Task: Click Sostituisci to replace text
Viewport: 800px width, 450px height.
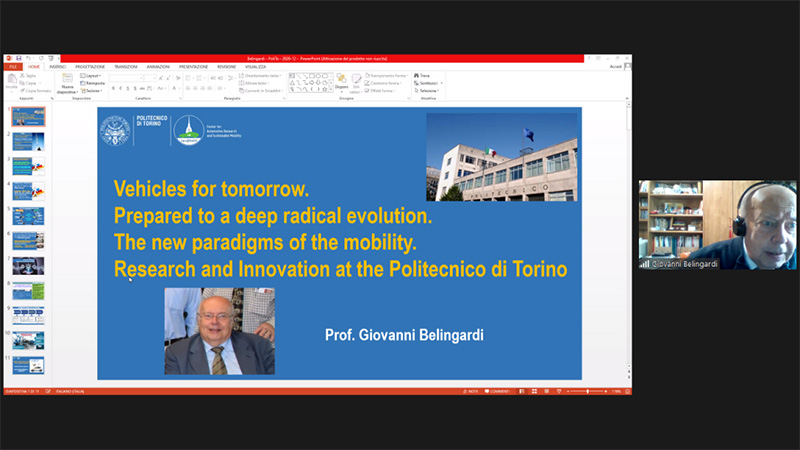Action: (428, 83)
